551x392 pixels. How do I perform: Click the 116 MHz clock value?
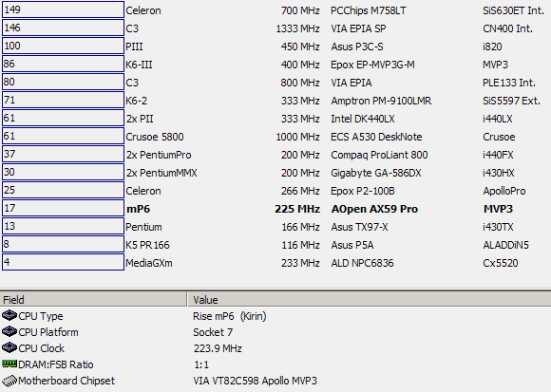300,245
